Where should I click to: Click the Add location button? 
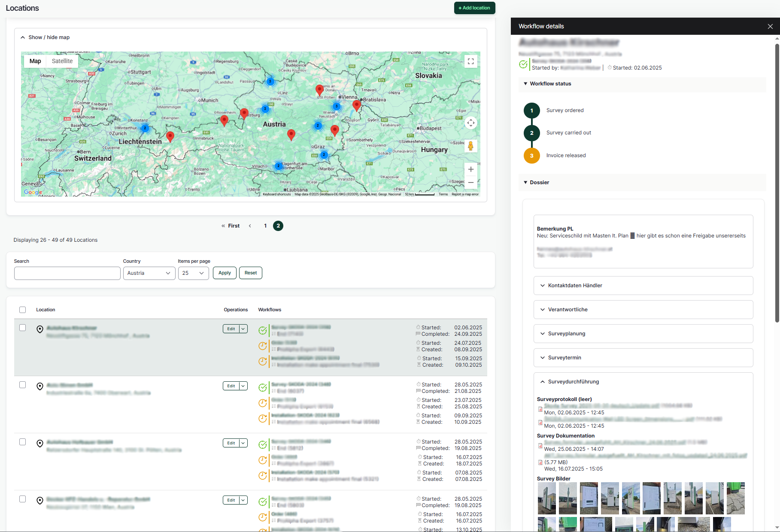point(474,8)
